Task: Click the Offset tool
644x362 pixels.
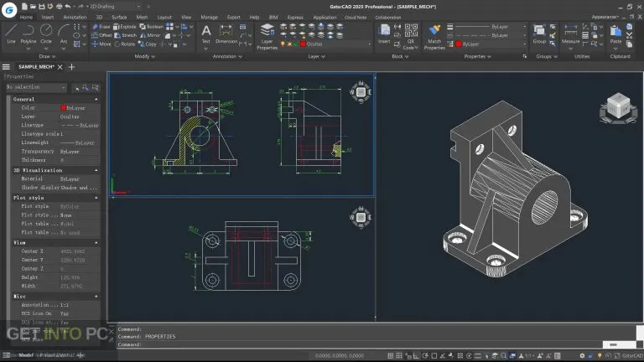Action: pyautogui.click(x=101, y=35)
